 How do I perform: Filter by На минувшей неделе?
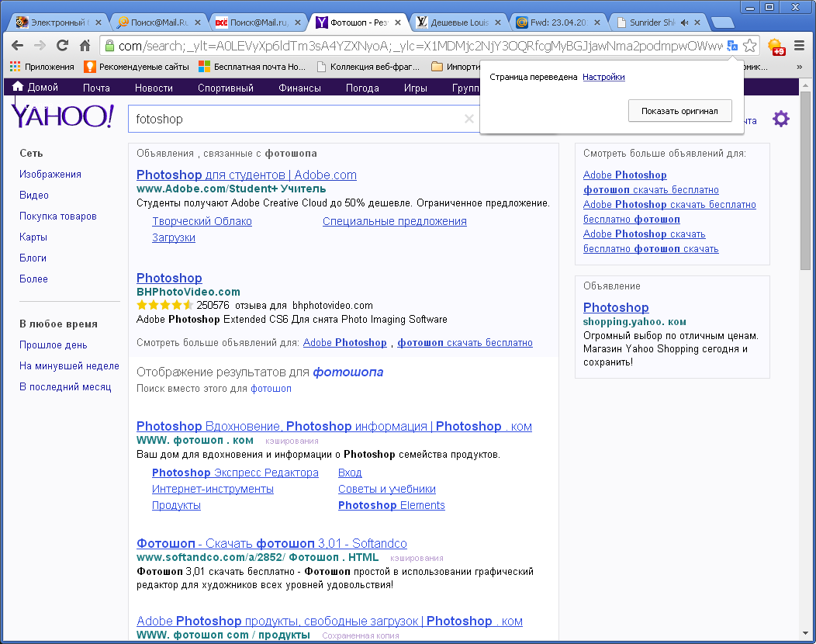[69, 365]
